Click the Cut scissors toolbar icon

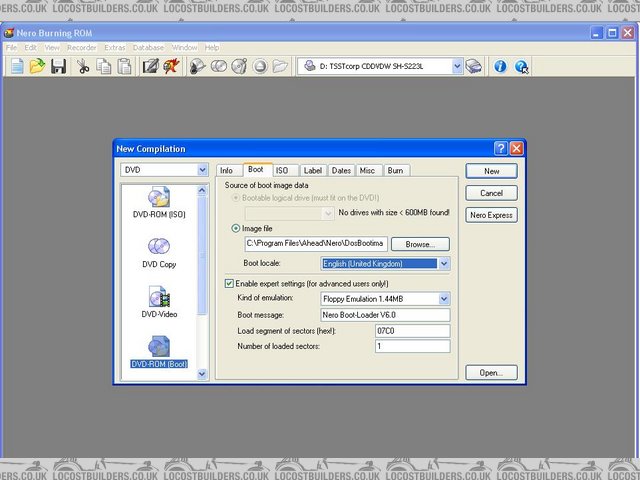click(x=83, y=67)
